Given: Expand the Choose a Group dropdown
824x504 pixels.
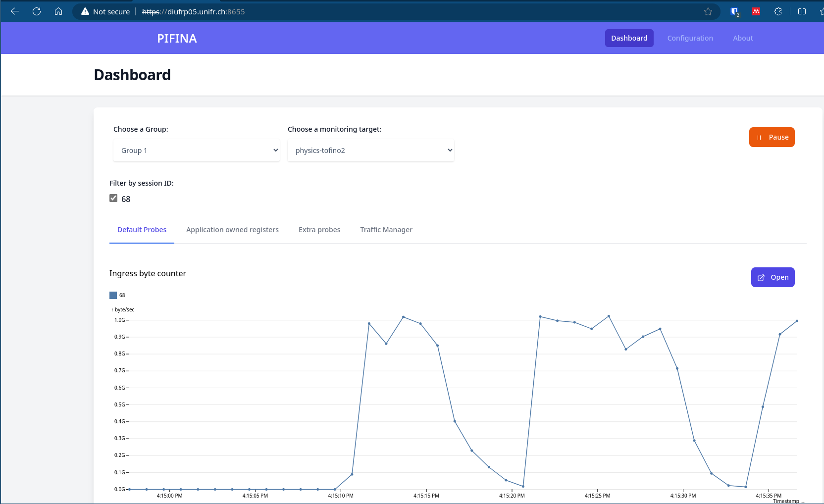Looking at the screenshot, I should [197, 151].
